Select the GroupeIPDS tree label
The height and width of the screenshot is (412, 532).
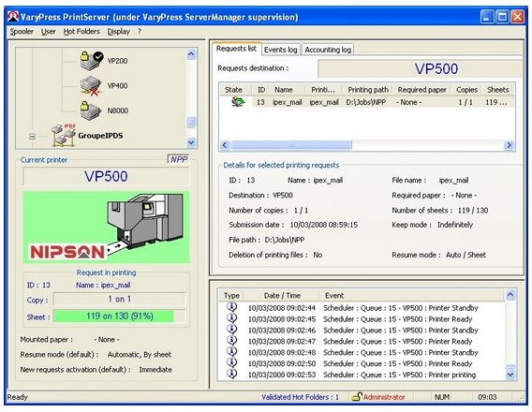click(x=100, y=136)
